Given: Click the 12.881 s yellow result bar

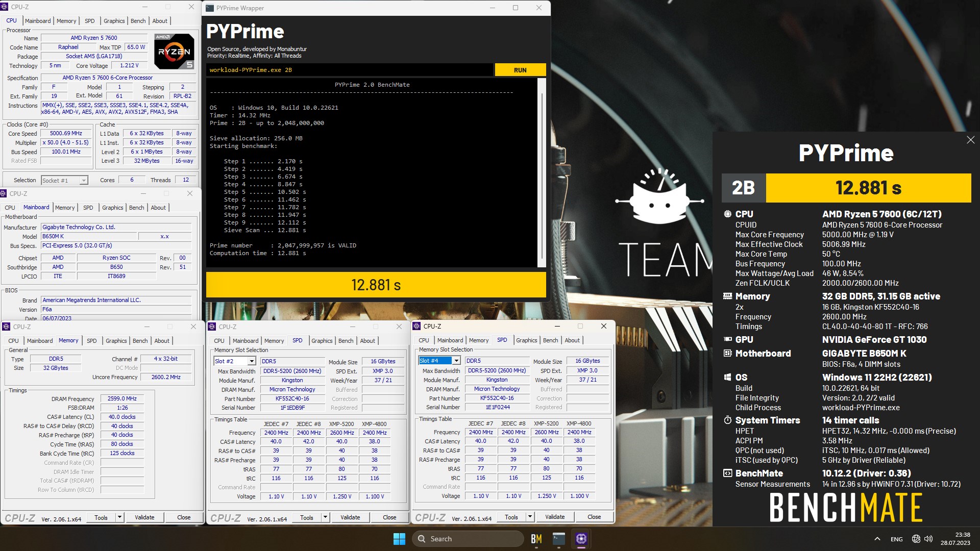Looking at the screenshot, I should 376,285.
